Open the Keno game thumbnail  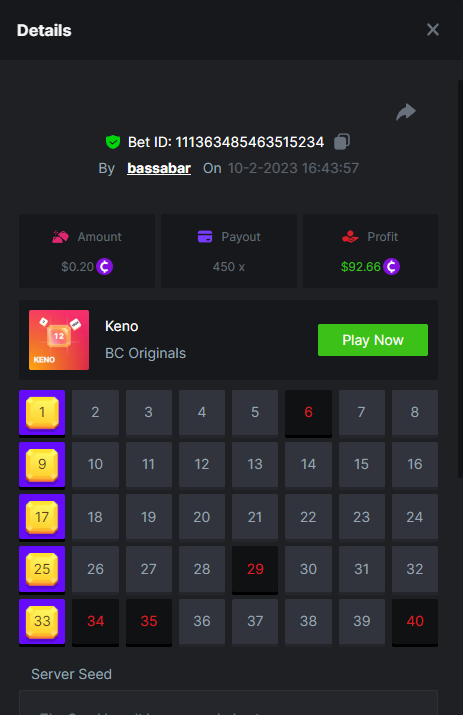[x=59, y=340]
